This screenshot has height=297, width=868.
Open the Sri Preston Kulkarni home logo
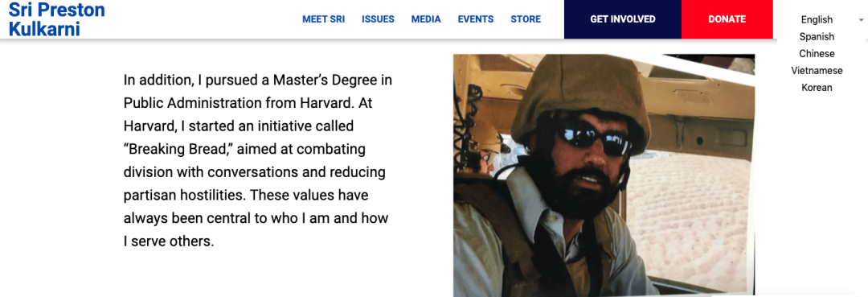(x=56, y=19)
